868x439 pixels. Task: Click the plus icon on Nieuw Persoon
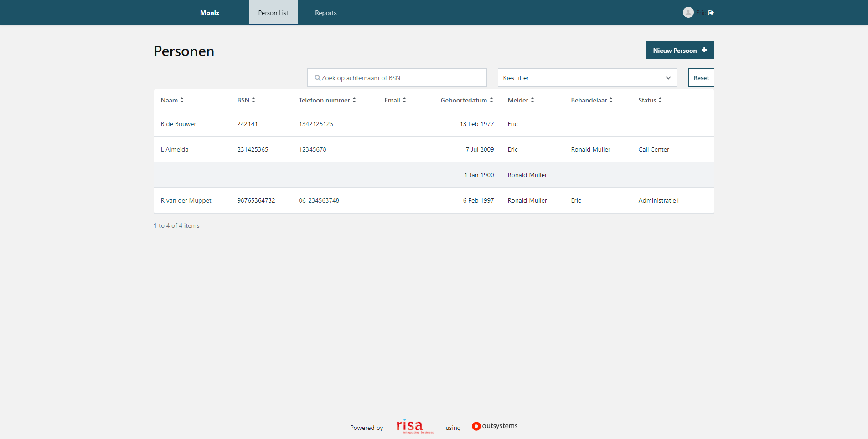pos(704,50)
